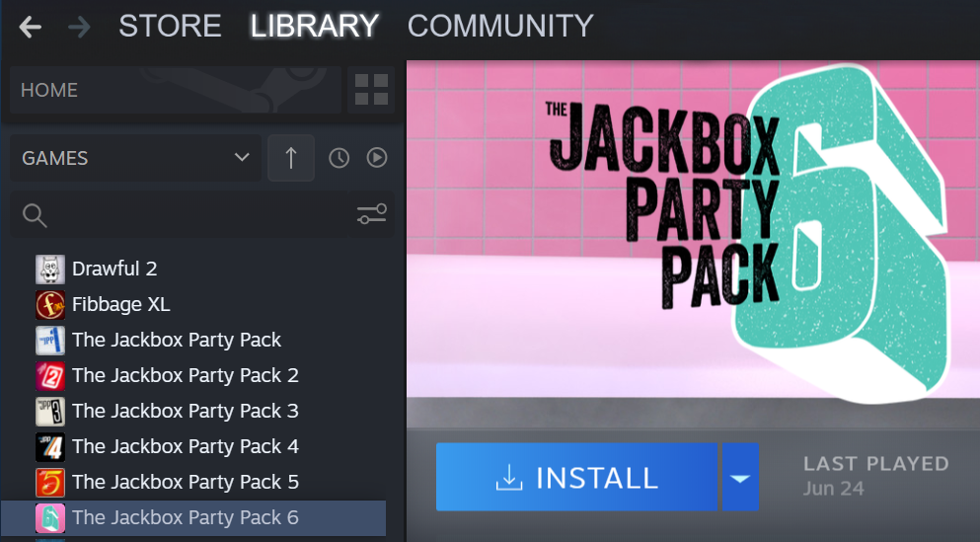
Task: Install The Jackbox Party Pack 6
Action: (576, 477)
